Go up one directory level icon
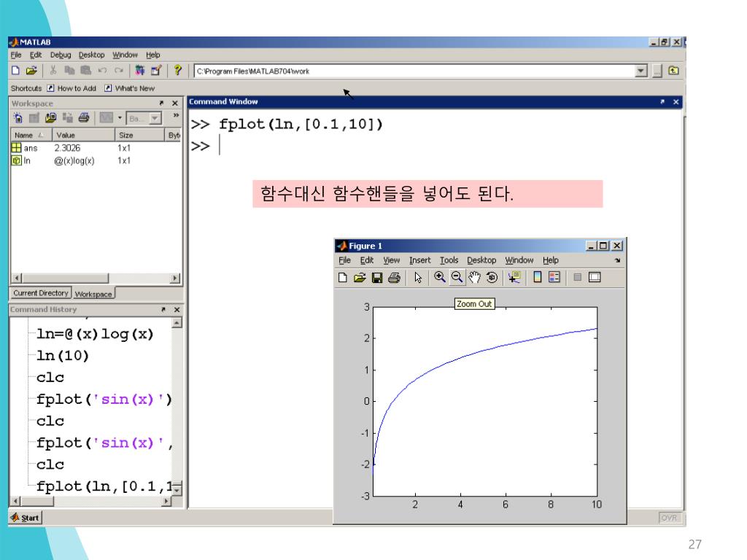Viewport: 747px width, 560px height. [673, 71]
